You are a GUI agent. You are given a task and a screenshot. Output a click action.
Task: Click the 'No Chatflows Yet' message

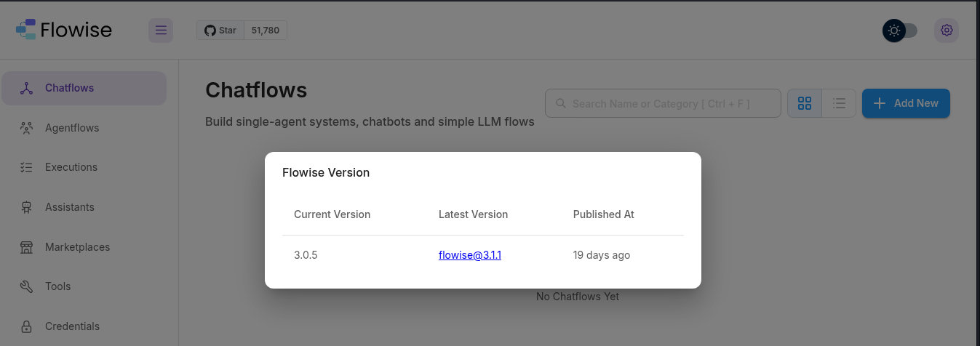click(578, 297)
